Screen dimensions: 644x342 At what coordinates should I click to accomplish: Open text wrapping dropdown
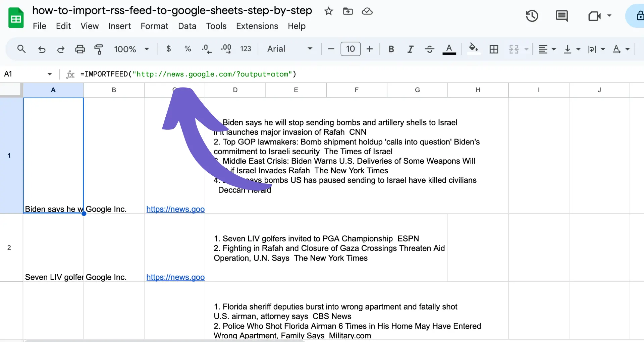point(596,49)
